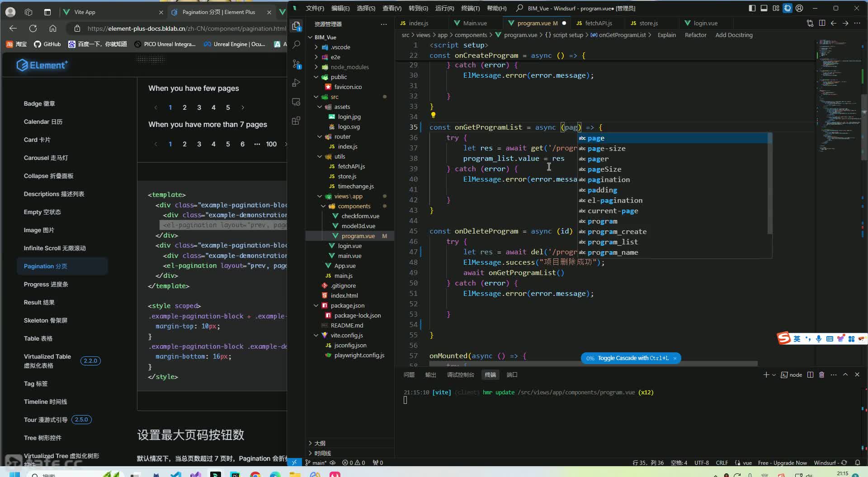Open the Explorer view in Windsurf activity bar
Viewport: 868px width, 477px height.
click(296, 26)
